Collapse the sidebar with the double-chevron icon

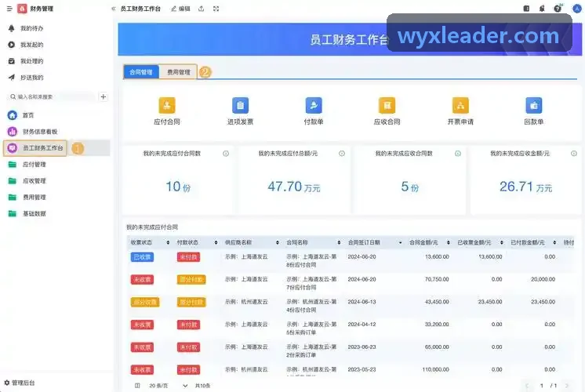[114, 9]
